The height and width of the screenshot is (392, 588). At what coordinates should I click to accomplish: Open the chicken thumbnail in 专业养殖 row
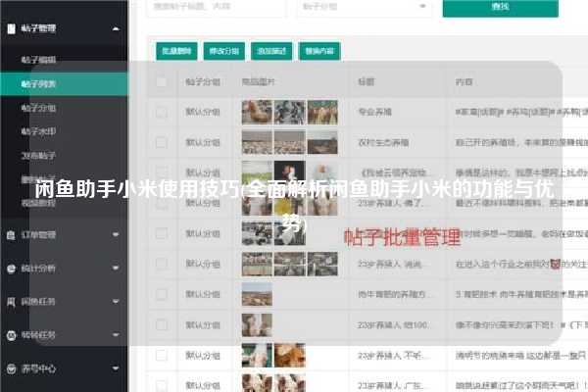click(257, 112)
